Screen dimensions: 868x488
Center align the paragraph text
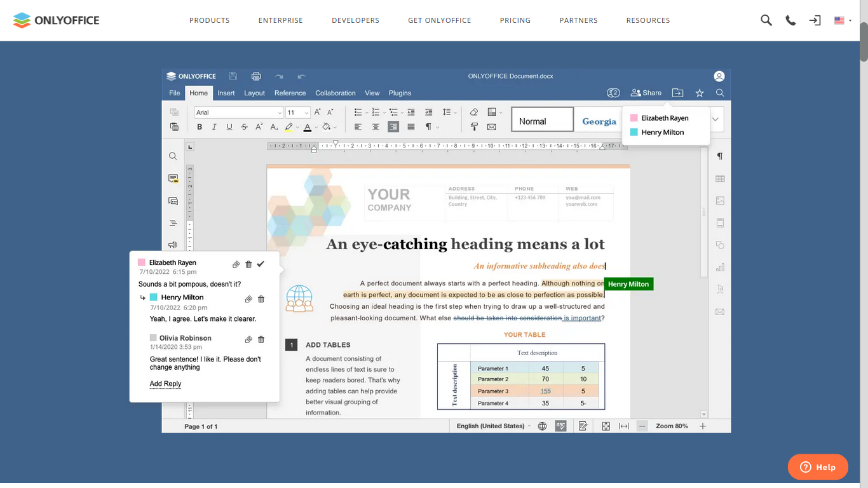pyautogui.click(x=376, y=127)
